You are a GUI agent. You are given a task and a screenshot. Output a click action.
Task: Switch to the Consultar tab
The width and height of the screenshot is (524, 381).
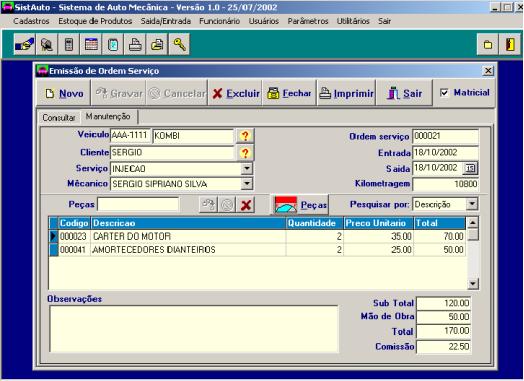(59, 118)
